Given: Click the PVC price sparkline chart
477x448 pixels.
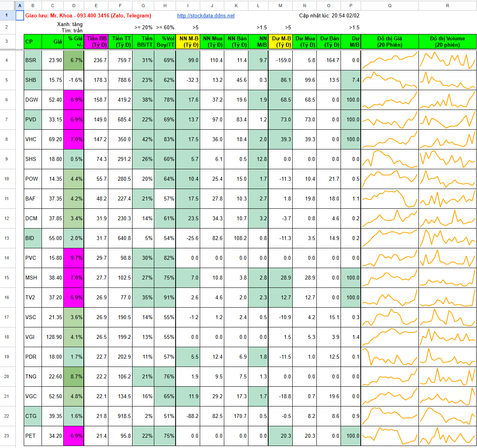Looking at the screenshot, I should click(x=390, y=258).
